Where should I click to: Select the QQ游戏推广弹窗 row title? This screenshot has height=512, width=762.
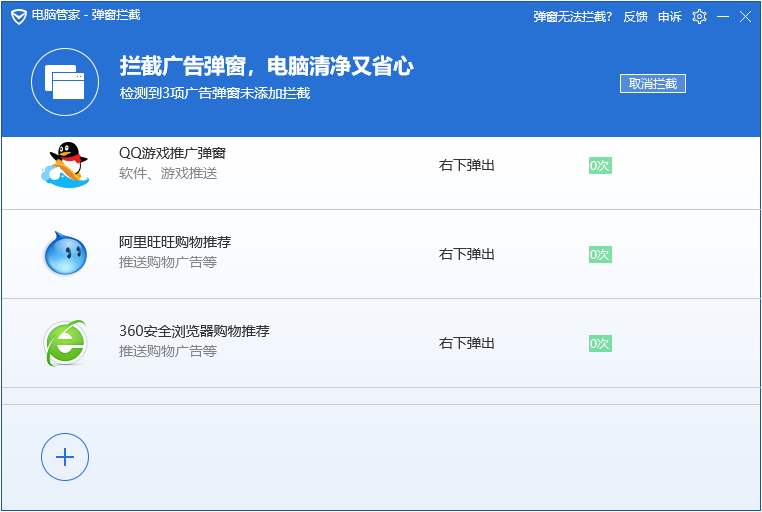pyautogui.click(x=173, y=153)
